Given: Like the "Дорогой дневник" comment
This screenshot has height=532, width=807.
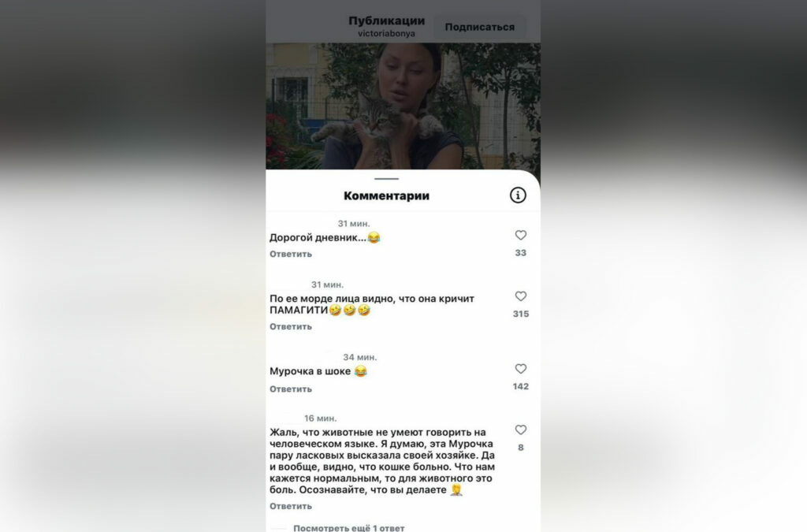Looking at the screenshot, I should [x=521, y=235].
